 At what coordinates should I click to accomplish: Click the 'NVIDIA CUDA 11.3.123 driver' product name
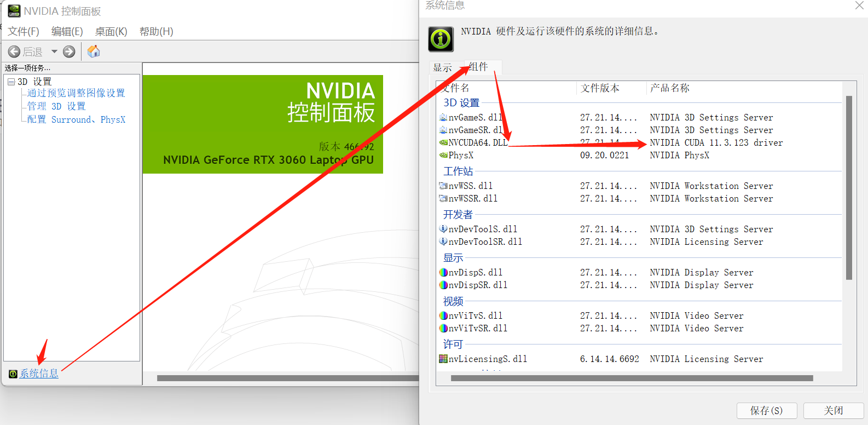point(716,142)
